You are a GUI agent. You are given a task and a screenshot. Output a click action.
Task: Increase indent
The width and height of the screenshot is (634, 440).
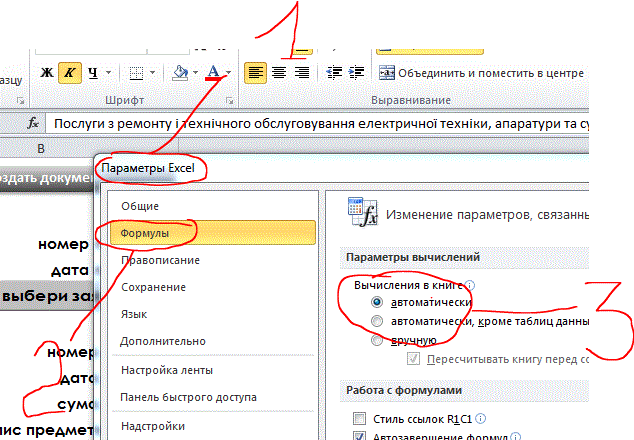[x=356, y=73]
